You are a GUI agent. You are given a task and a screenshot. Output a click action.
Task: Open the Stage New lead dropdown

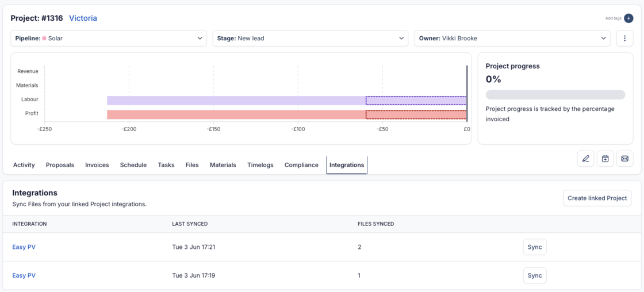tap(310, 39)
